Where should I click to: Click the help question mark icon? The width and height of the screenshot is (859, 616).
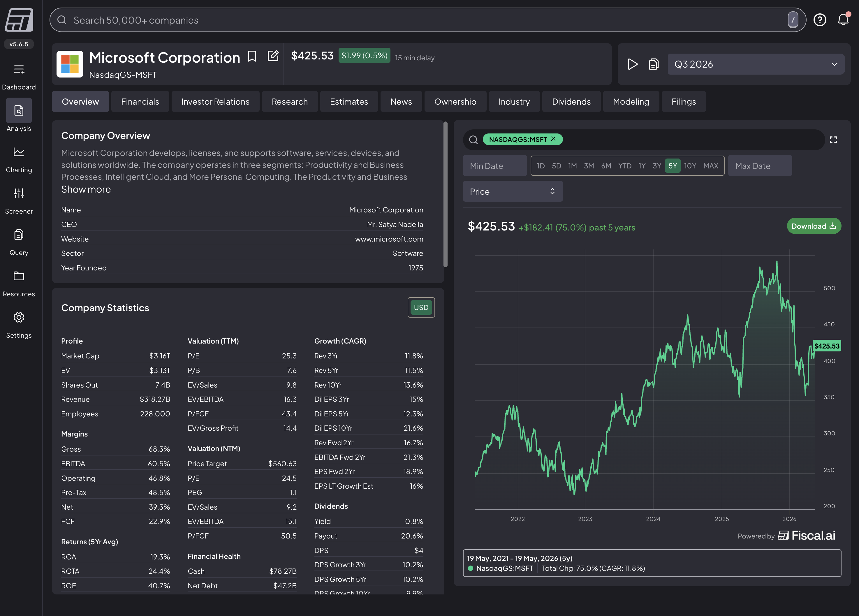click(x=820, y=20)
